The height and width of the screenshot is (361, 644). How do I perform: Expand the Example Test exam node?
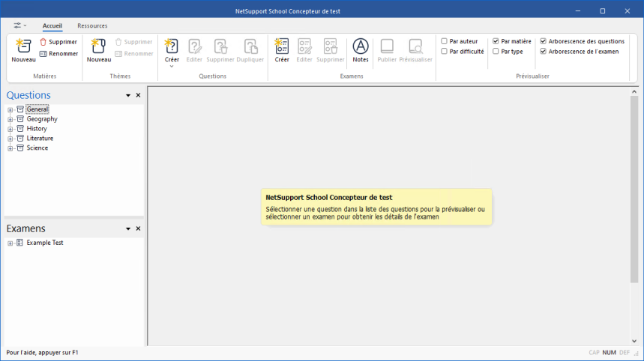pyautogui.click(x=10, y=243)
